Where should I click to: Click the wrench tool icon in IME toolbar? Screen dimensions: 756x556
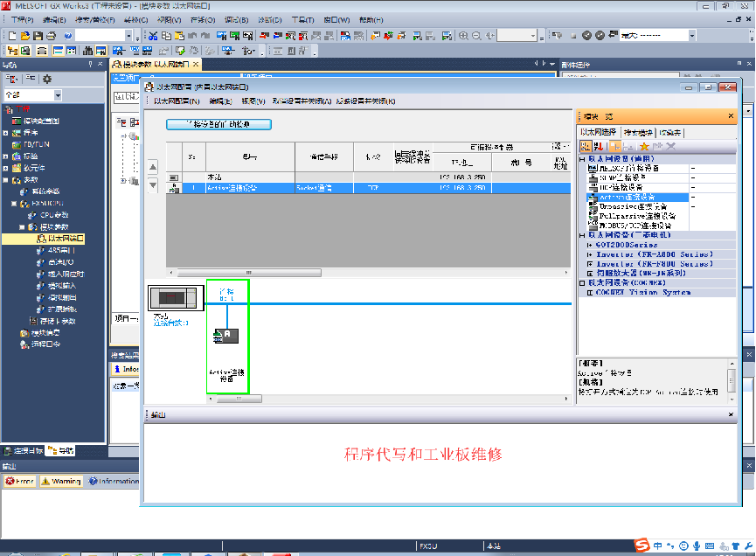pos(749,546)
